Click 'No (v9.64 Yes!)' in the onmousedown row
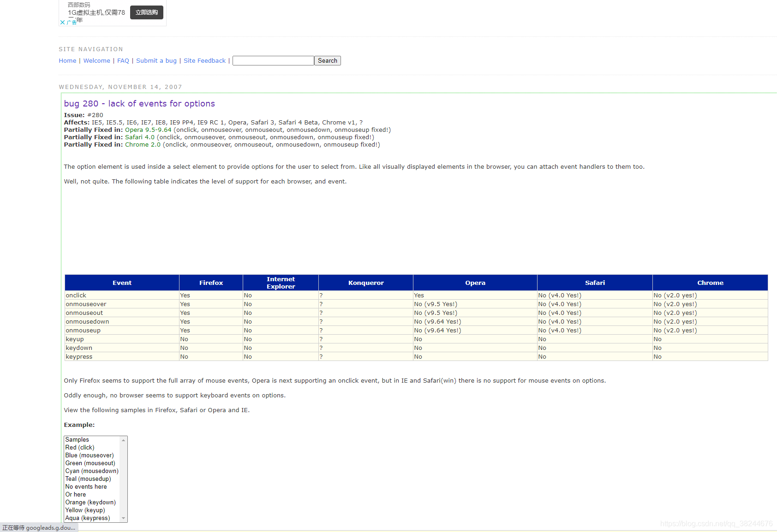 point(475,322)
